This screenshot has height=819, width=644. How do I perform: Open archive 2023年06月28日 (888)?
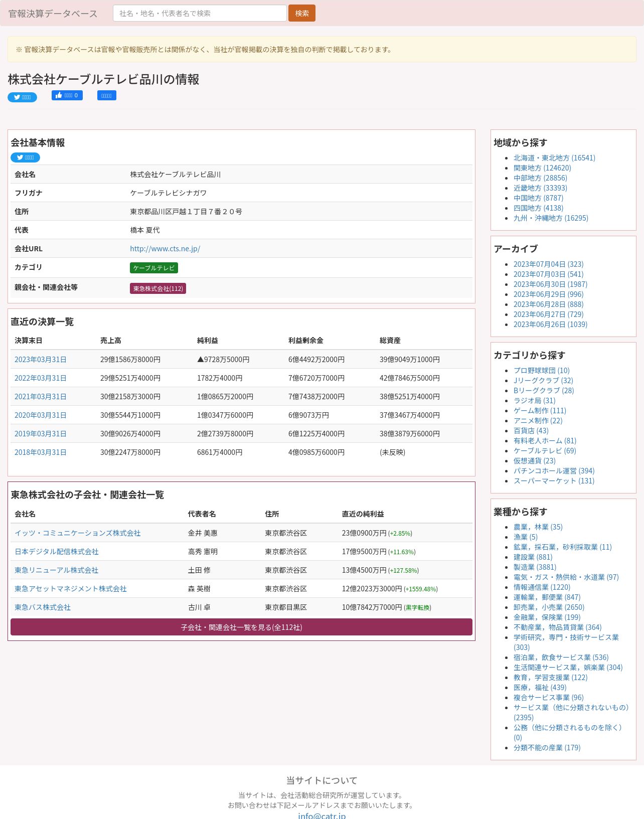[548, 304]
